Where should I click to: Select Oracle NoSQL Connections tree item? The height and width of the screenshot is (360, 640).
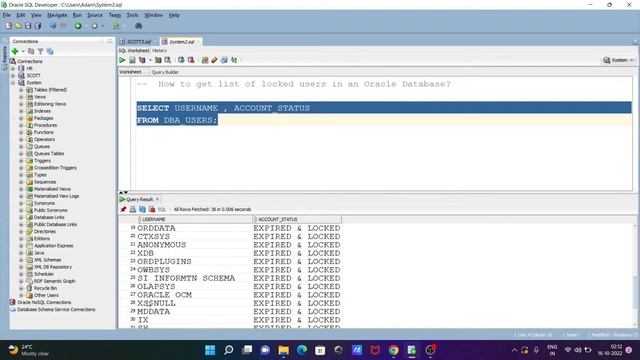coord(44,302)
